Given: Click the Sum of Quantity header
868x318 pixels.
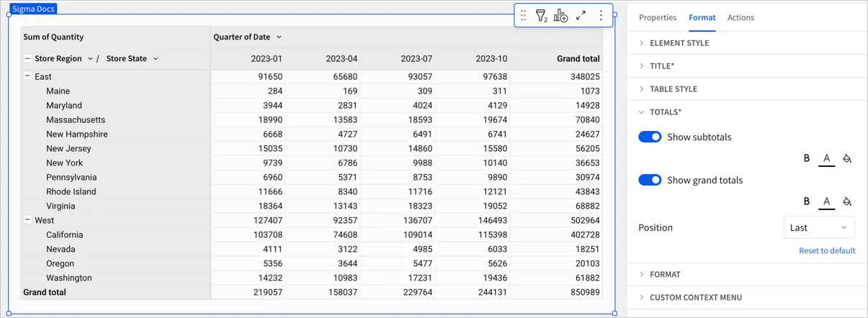Looking at the screenshot, I should 53,37.
